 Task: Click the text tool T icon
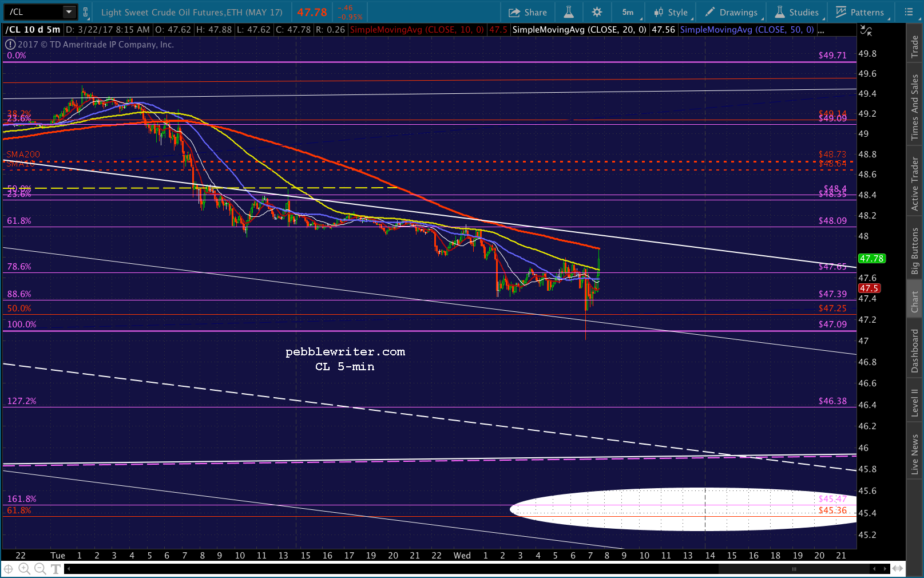[x=55, y=569]
